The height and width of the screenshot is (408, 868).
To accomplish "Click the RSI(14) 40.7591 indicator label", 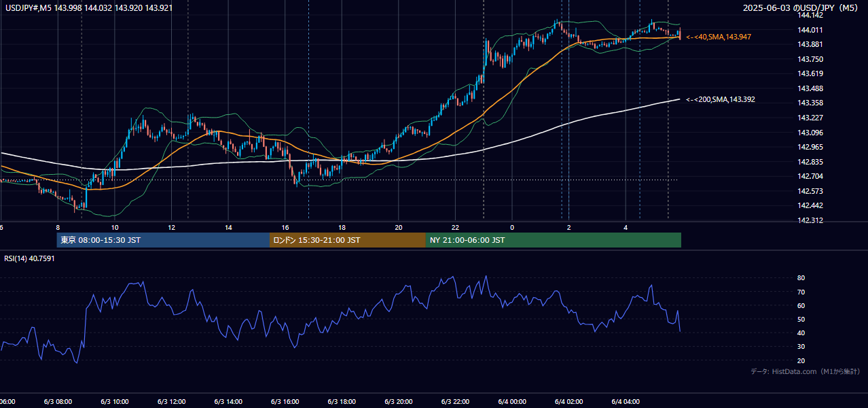I will click(x=29, y=258).
